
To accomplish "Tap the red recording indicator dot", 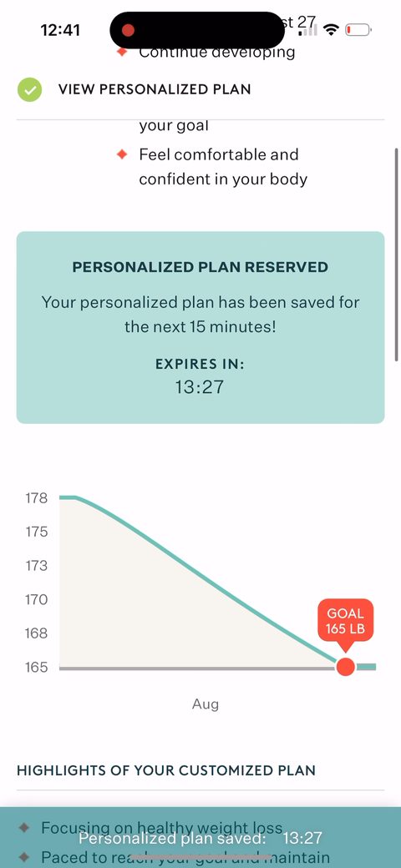I will [x=128, y=29].
